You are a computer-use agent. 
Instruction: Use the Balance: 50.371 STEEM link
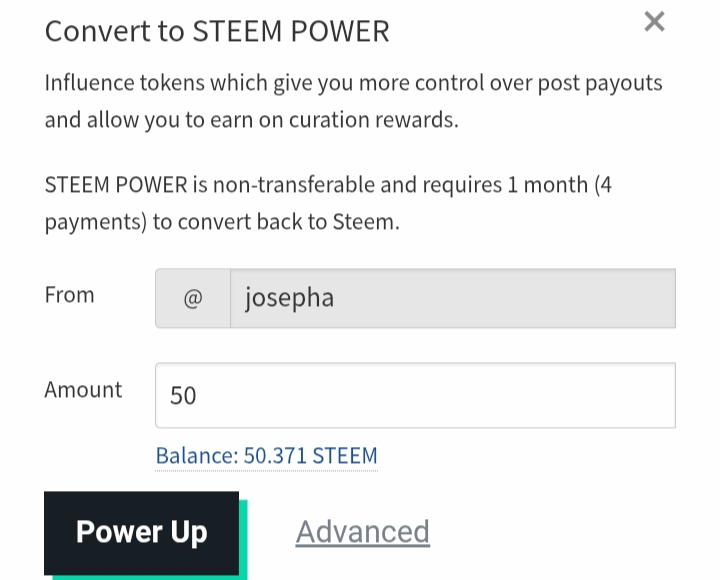coord(266,456)
